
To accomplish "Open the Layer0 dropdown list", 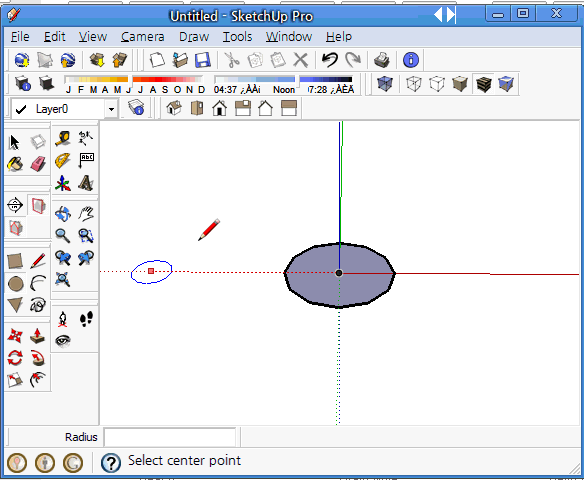I will 111,109.
